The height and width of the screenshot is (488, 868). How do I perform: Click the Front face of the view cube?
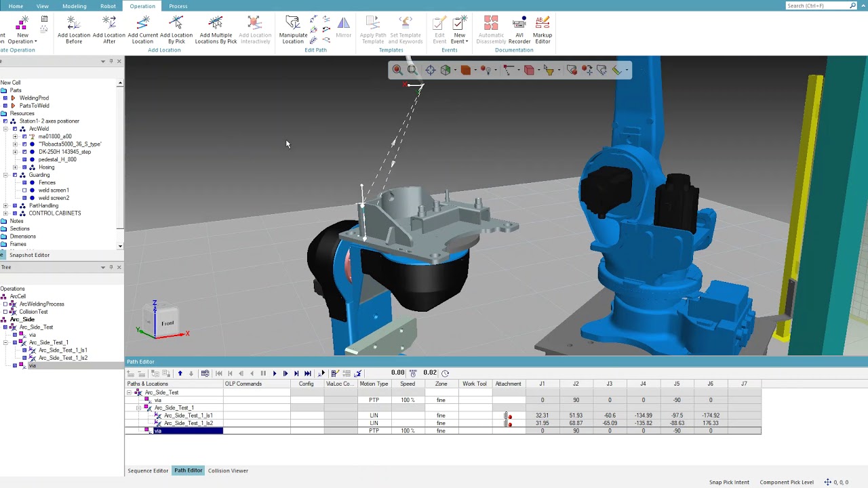coord(167,323)
